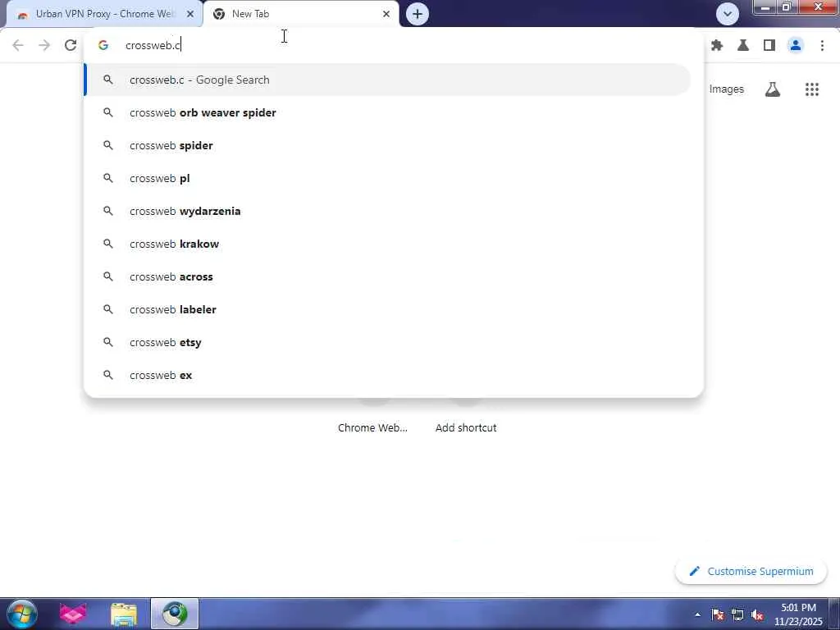Select the New Tab tab
The image size is (840, 630).
[x=301, y=14]
